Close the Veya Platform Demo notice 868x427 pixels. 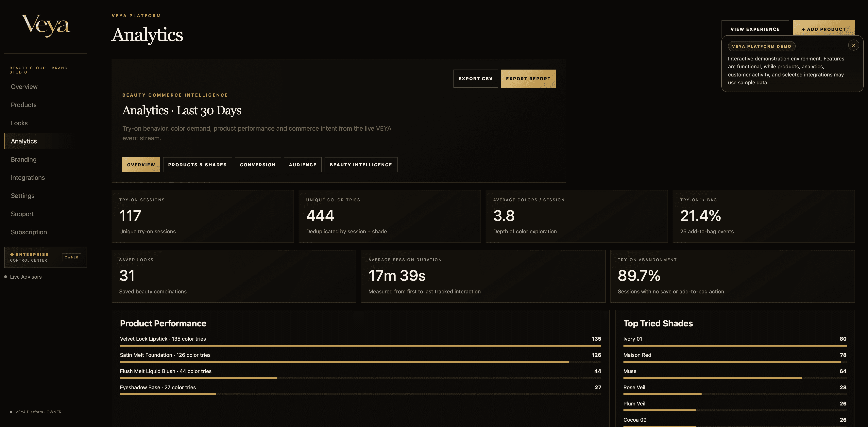854,45
